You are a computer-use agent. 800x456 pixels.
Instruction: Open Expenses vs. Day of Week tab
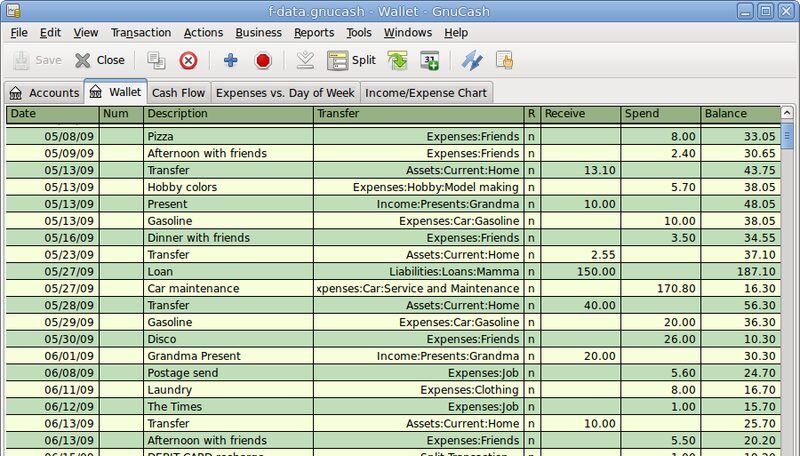point(285,93)
